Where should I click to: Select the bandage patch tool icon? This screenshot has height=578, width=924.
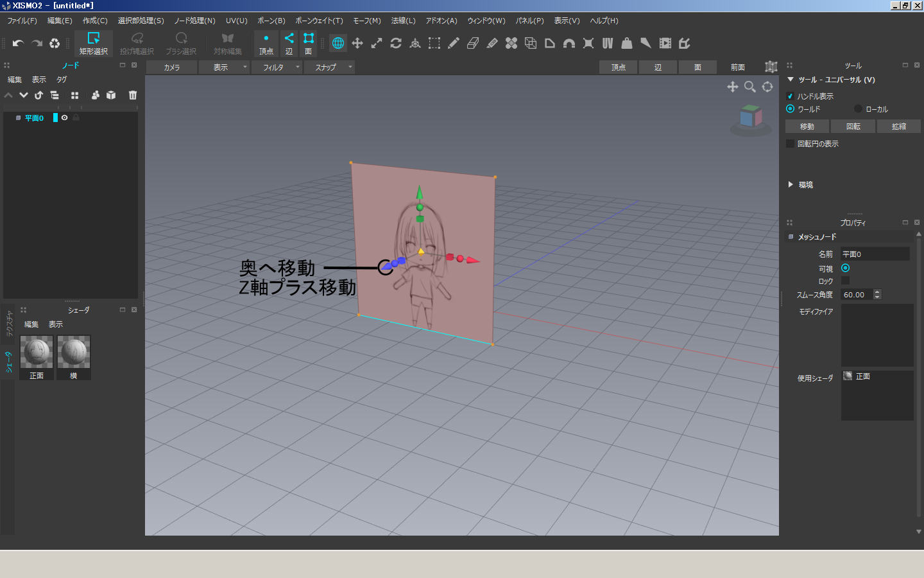(x=511, y=43)
